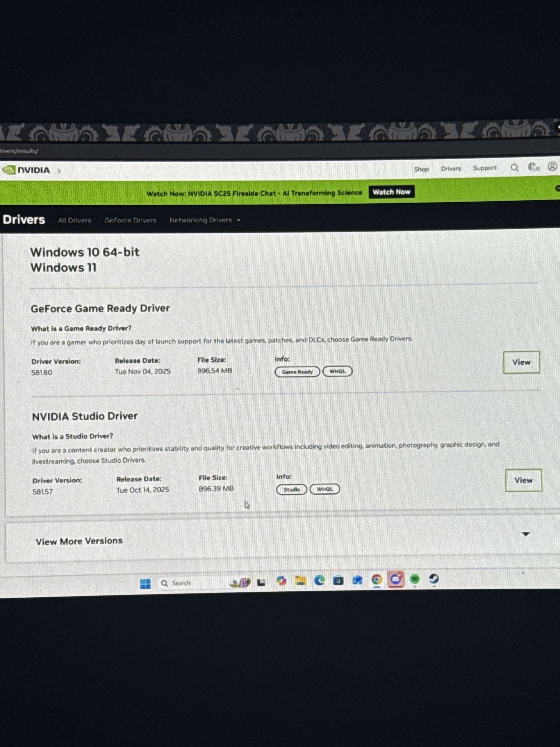Click the Shop menu link
The width and height of the screenshot is (560, 747).
[x=421, y=169]
